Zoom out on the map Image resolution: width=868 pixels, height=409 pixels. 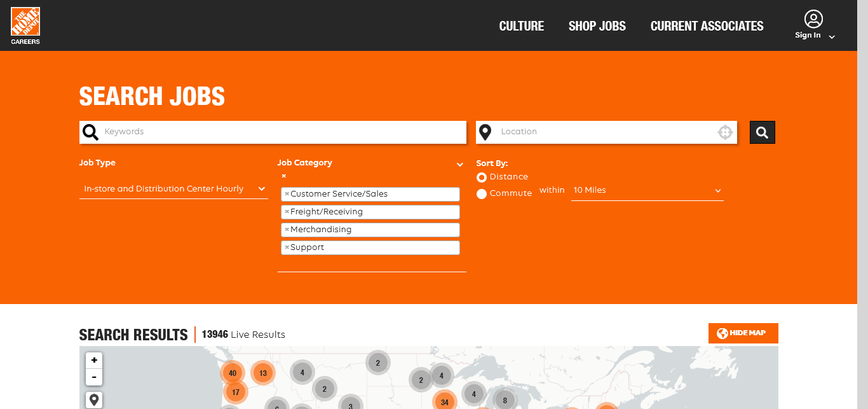[x=94, y=377]
